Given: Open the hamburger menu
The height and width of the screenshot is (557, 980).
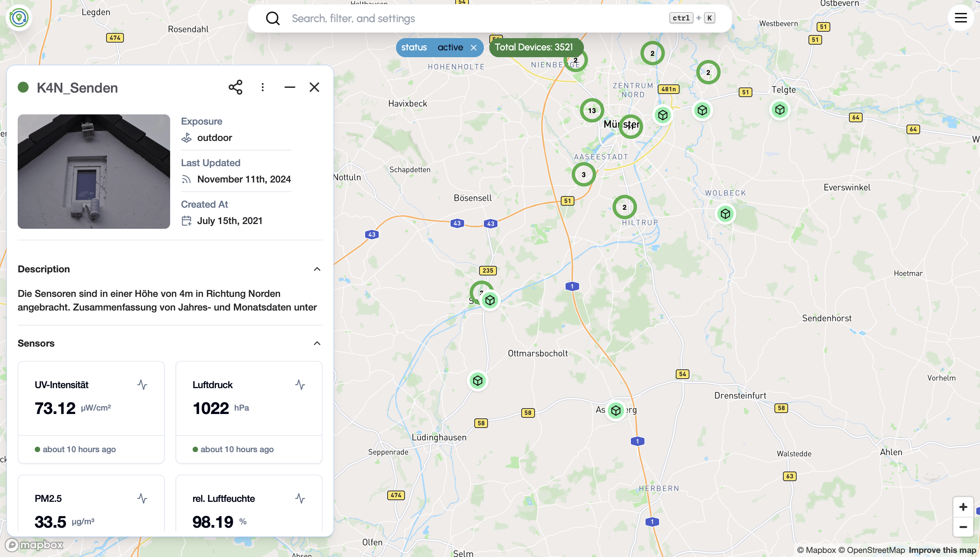Looking at the screenshot, I should click(x=961, y=18).
